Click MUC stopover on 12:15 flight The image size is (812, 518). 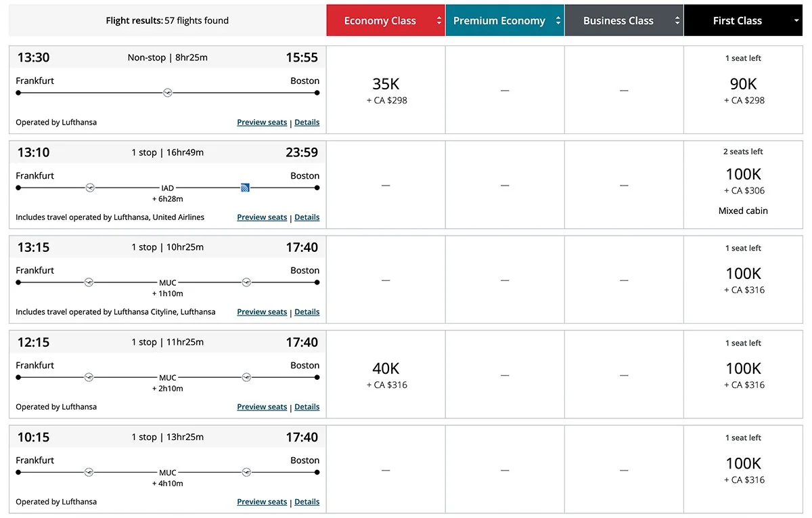click(x=168, y=378)
